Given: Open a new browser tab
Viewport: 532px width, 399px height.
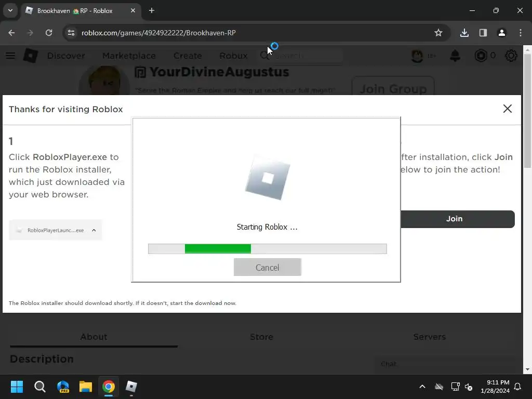Looking at the screenshot, I should (152, 10).
